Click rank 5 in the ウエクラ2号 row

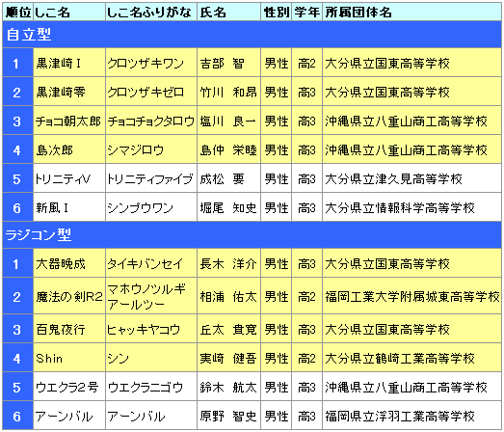click(x=17, y=388)
